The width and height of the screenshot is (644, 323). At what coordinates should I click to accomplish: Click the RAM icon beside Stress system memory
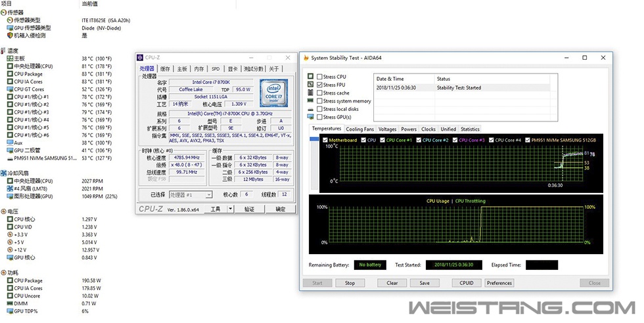(310, 100)
